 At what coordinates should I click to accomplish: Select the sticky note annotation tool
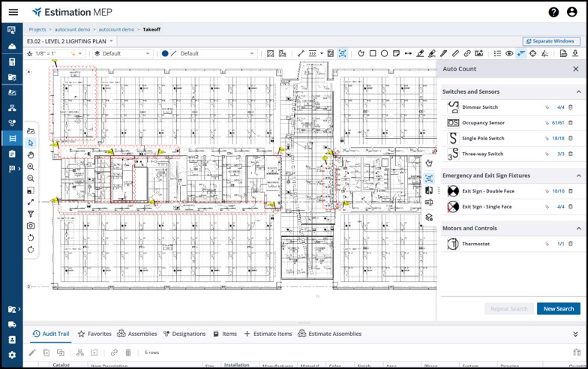(396, 54)
